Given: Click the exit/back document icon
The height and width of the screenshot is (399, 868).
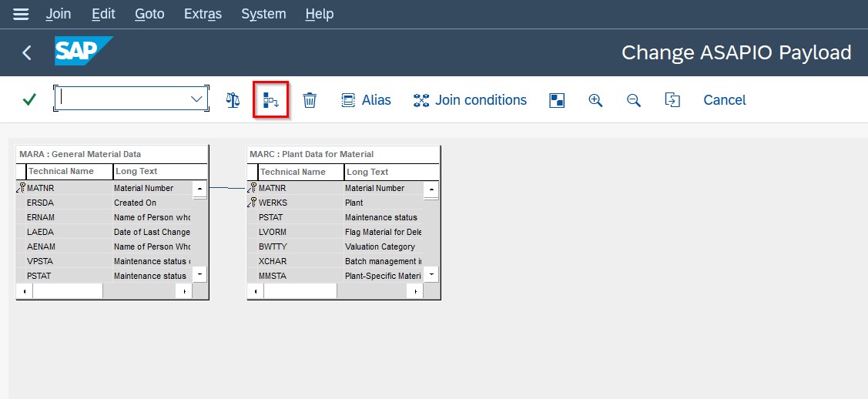Looking at the screenshot, I should click(672, 100).
